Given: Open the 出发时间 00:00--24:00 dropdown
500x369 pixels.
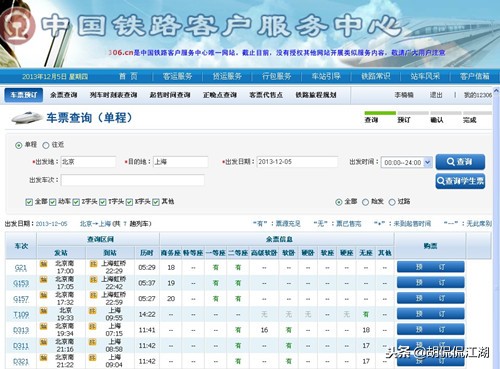Looking at the screenshot, I should (x=407, y=162).
